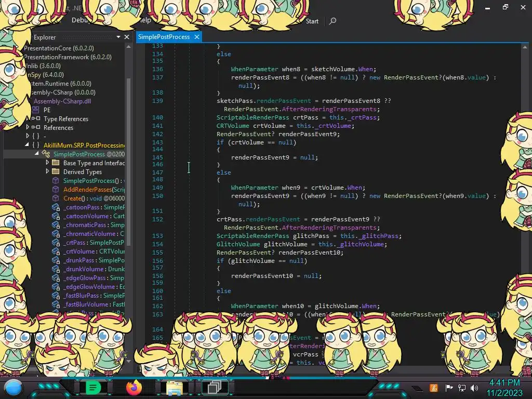
Task: Click the SimplePostProcess() constructor method icon
Action: click(x=56, y=180)
